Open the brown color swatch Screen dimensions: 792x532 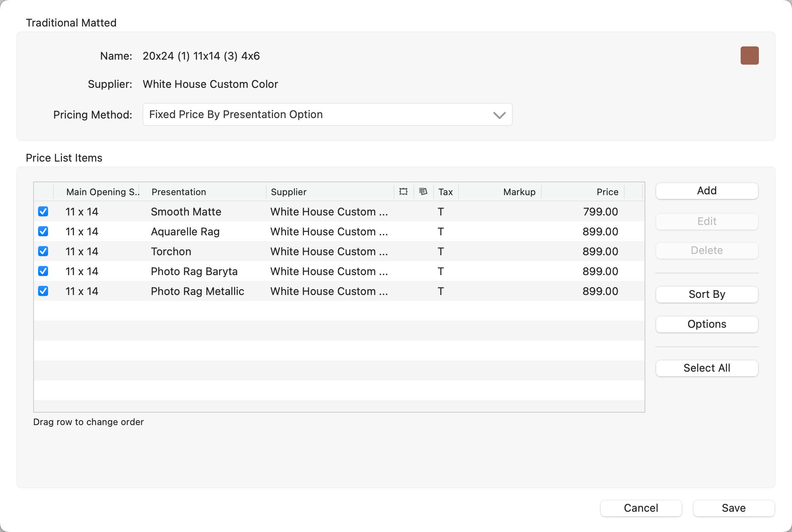point(749,56)
